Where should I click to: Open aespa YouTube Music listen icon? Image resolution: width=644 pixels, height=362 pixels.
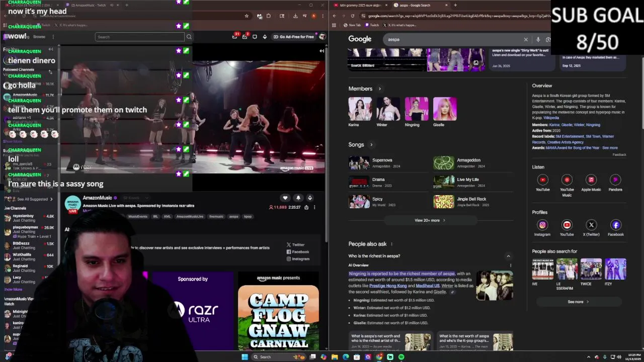pos(567,179)
